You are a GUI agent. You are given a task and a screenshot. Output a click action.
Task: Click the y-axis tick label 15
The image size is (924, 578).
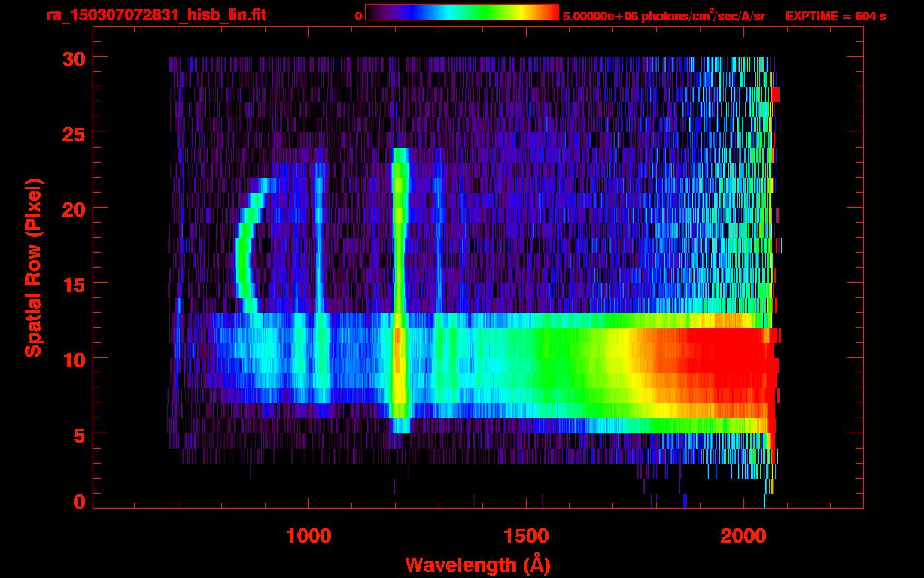click(x=73, y=284)
